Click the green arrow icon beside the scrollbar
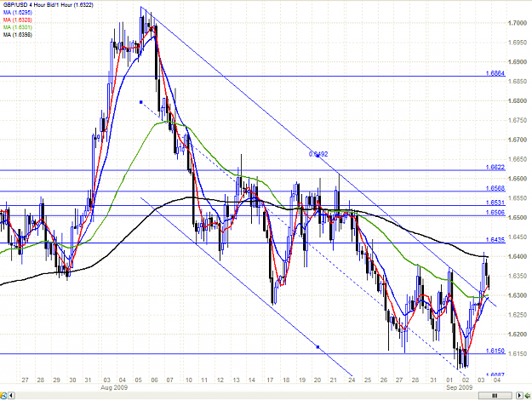The image size is (532, 400). pyautogui.click(x=528, y=395)
